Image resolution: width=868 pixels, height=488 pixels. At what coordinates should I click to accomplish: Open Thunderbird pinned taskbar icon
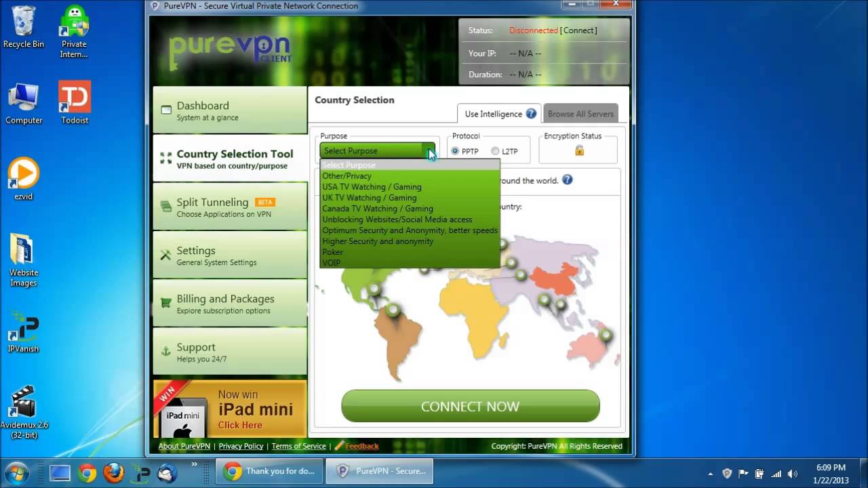pyautogui.click(x=167, y=472)
